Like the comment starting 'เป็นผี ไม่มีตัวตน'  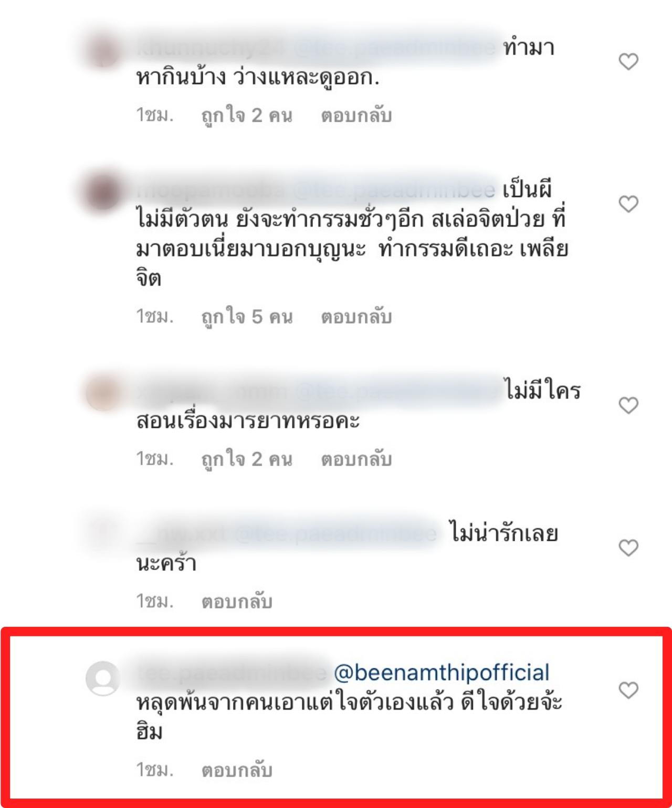coord(628,204)
